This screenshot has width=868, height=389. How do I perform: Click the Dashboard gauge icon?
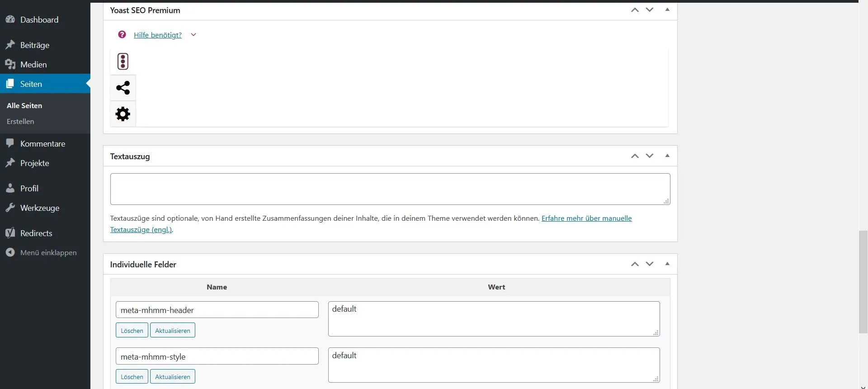click(x=10, y=19)
